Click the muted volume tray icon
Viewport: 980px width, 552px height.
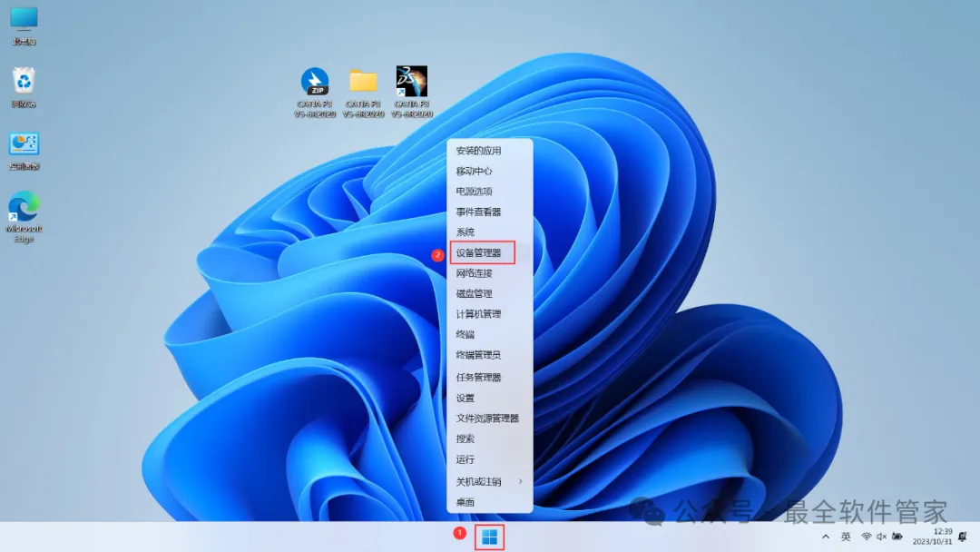click(881, 537)
